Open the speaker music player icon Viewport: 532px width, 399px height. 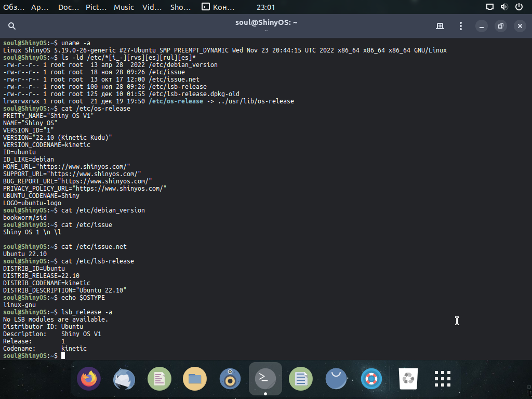coord(230,379)
